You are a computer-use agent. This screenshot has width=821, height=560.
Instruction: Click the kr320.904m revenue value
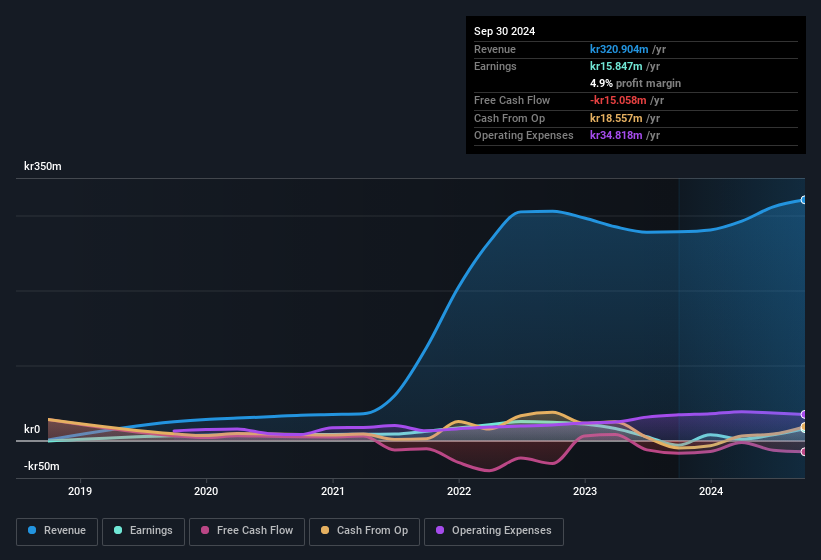[619, 49]
